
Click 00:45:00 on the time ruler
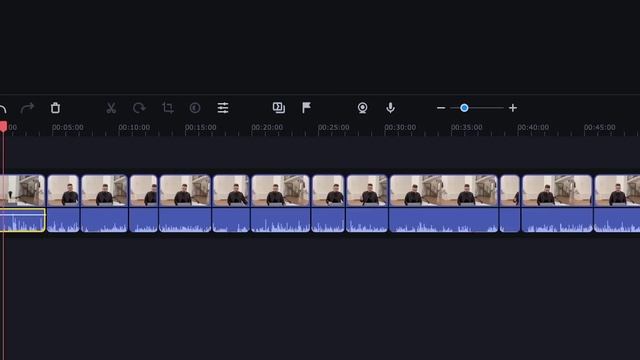pos(600,127)
